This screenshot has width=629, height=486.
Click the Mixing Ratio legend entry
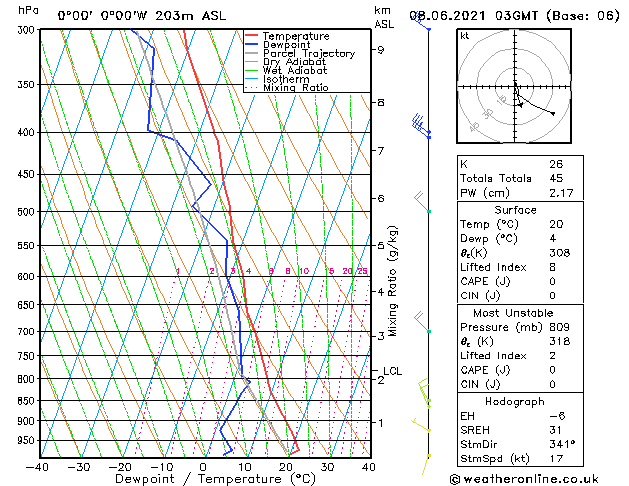tap(286, 87)
